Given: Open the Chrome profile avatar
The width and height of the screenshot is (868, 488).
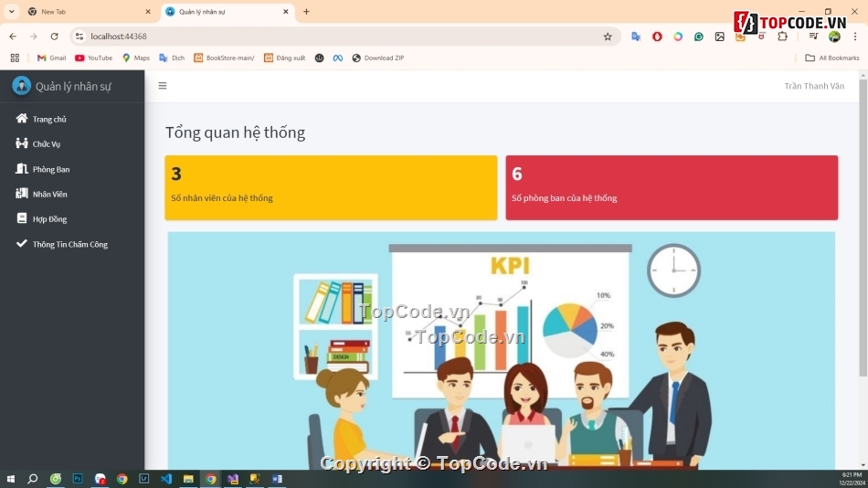Looking at the screenshot, I should pos(834,37).
